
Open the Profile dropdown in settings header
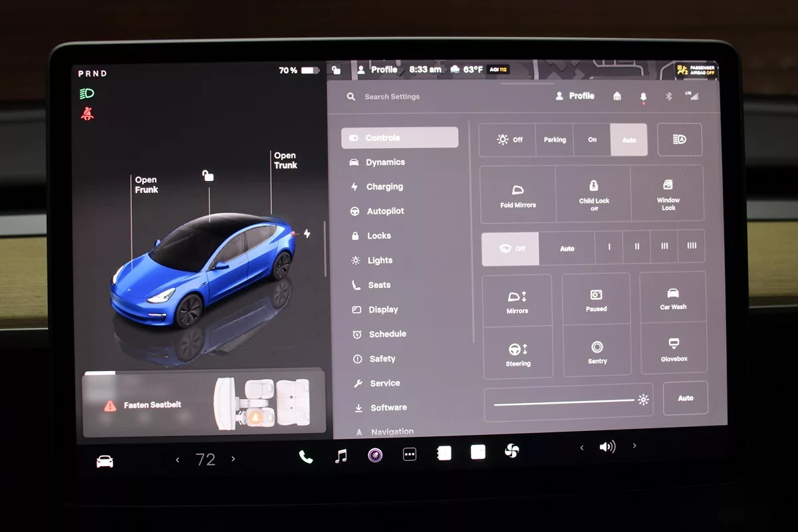pos(575,96)
